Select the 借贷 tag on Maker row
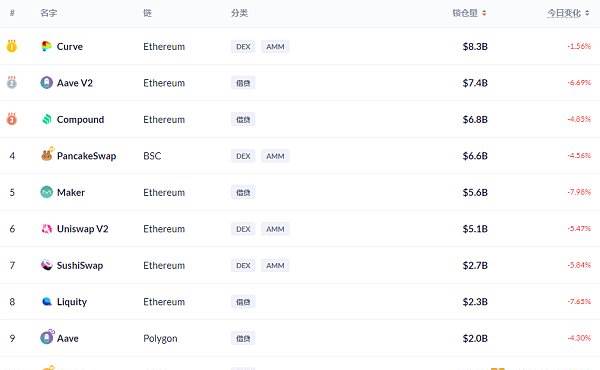Viewport: 600px width, 370px height. pyautogui.click(x=243, y=192)
